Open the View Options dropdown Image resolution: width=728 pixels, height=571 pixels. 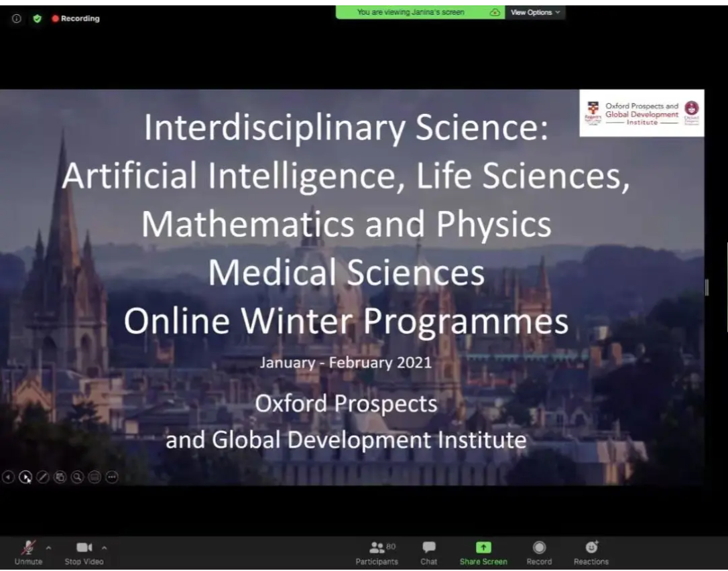(536, 13)
